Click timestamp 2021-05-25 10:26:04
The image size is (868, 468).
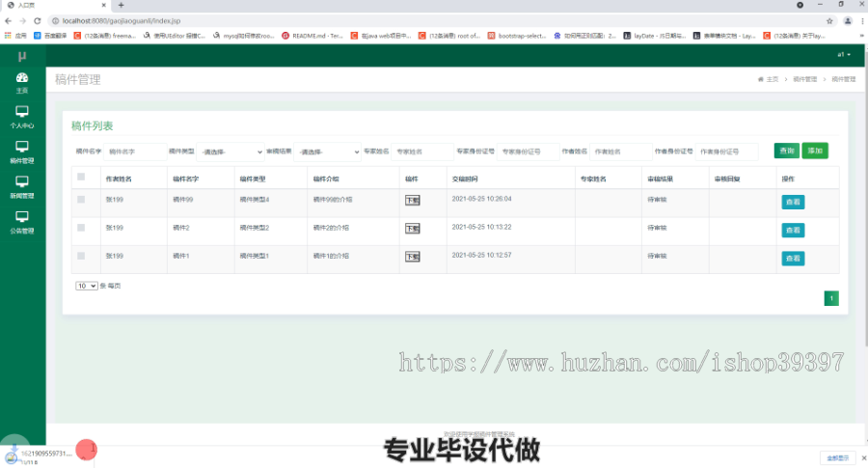pyautogui.click(x=481, y=199)
